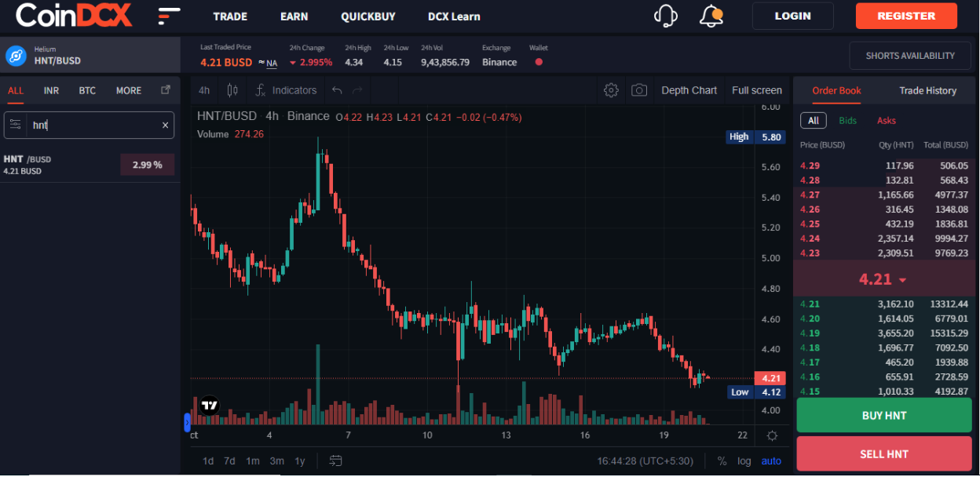Open the candlestick chart type icon
Viewport: 980px width, 477px height.
pyautogui.click(x=232, y=90)
